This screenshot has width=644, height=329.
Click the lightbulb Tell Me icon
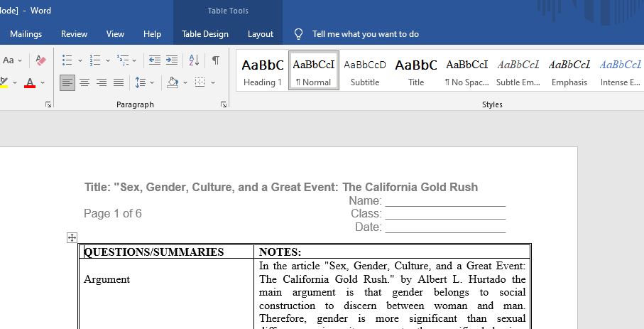pos(299,34)
